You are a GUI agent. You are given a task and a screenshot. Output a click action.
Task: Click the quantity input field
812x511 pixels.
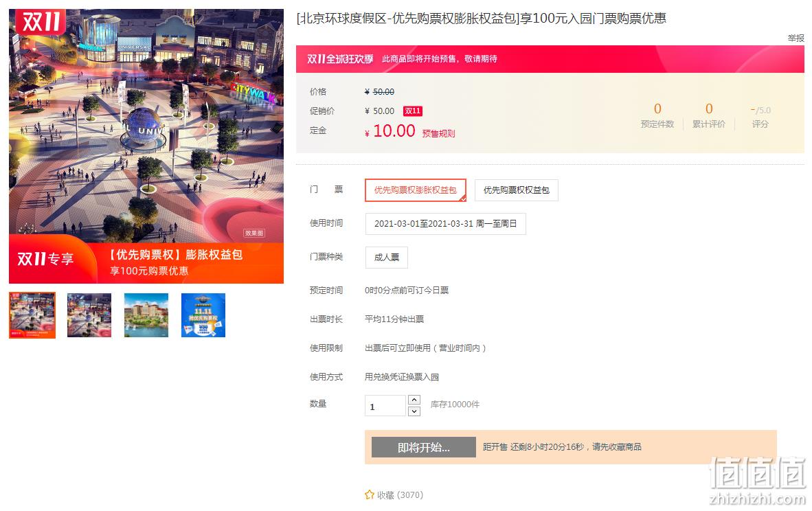385,405
